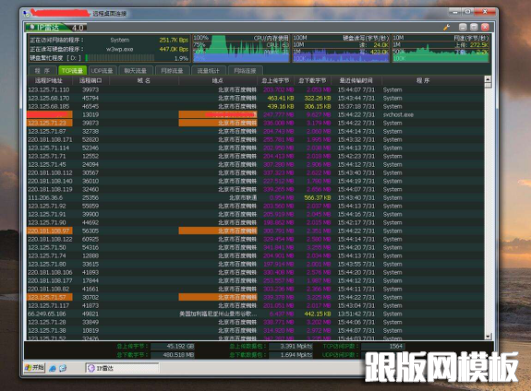Launch Internet Explorer from the quick launch bar
This screenshot has height=391, width=531.
52,368
